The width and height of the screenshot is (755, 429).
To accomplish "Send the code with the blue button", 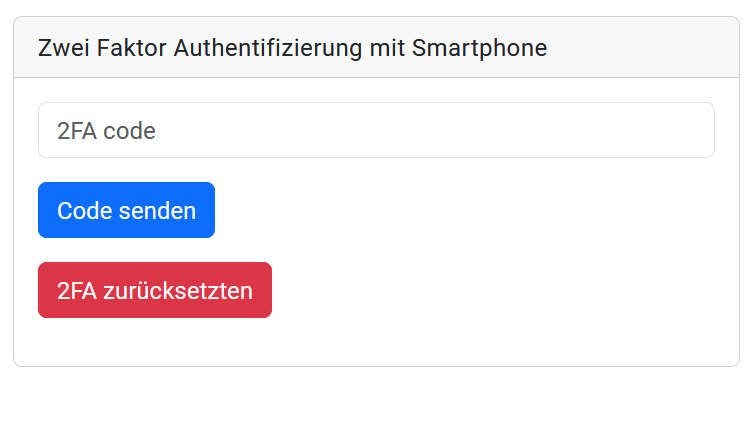I will (x=126, y=210).
